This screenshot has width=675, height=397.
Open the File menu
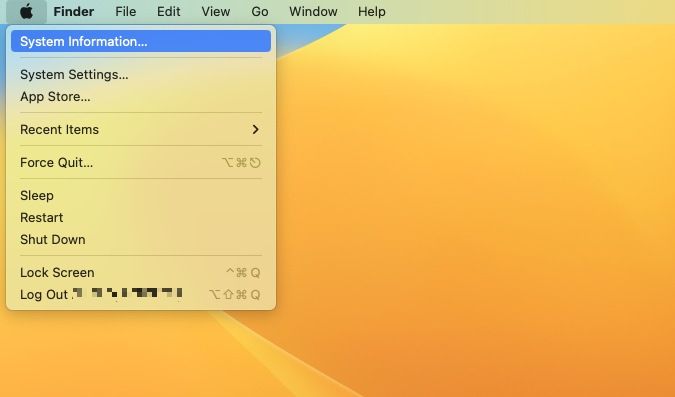126,12
